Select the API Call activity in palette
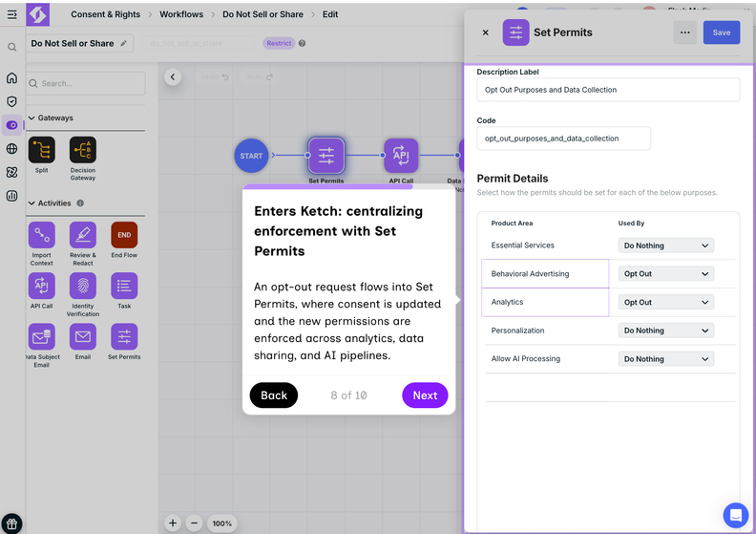 (x=41, y=286)
